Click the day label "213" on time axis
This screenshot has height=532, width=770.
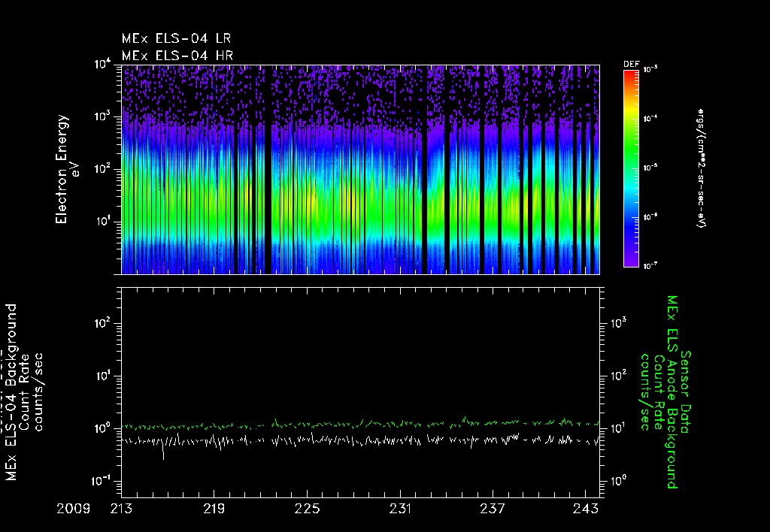point(121,509)
